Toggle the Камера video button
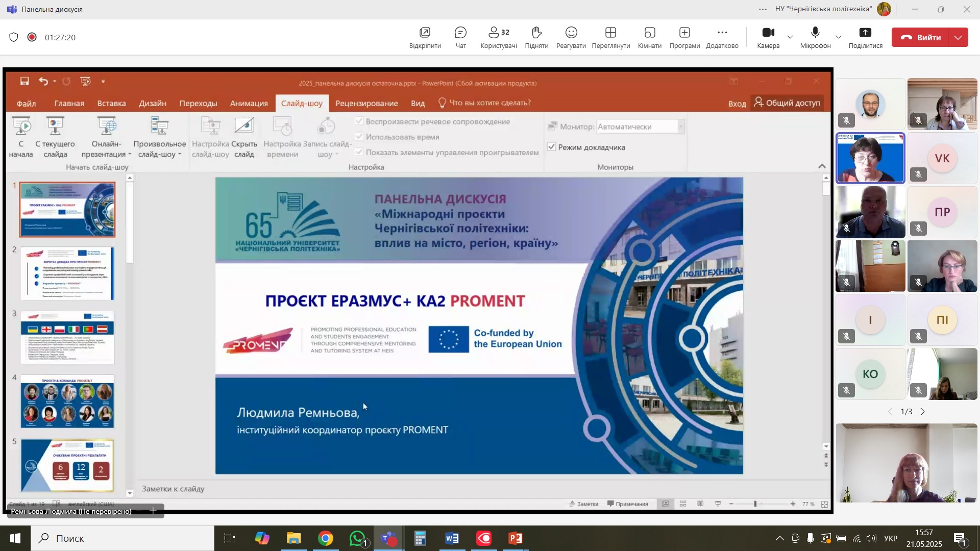The width and height of the screenshot is (980, 551). click(768, 37)
